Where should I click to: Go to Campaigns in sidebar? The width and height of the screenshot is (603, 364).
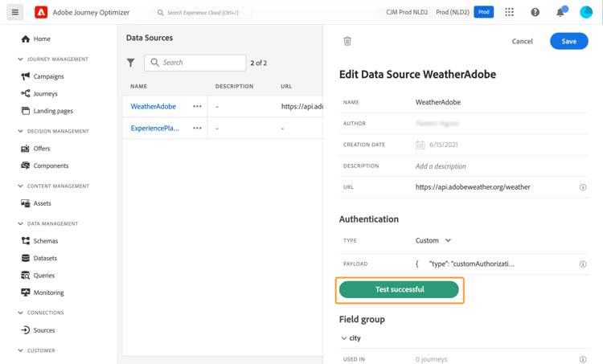point(48,76)
